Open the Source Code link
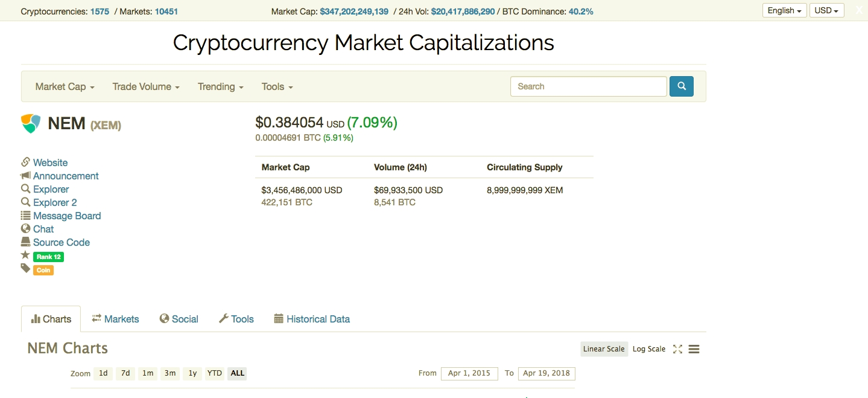This screenshot has width=868, height=398. [62, 242]
